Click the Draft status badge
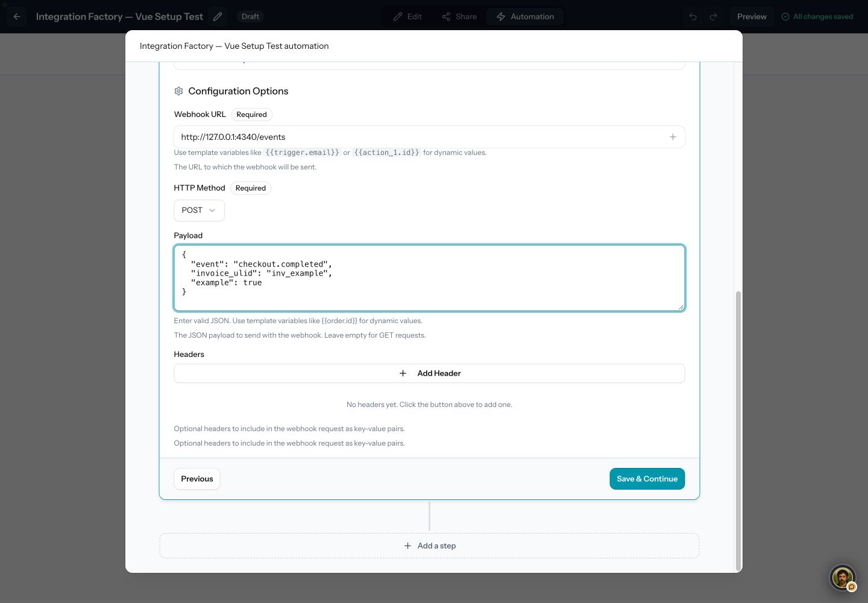The width and height of the screenshot is (868, 603). pos(250,17)
